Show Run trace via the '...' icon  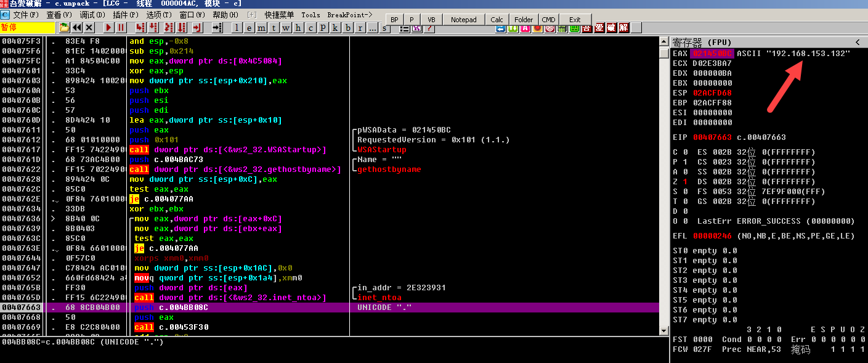pos(372,28)
